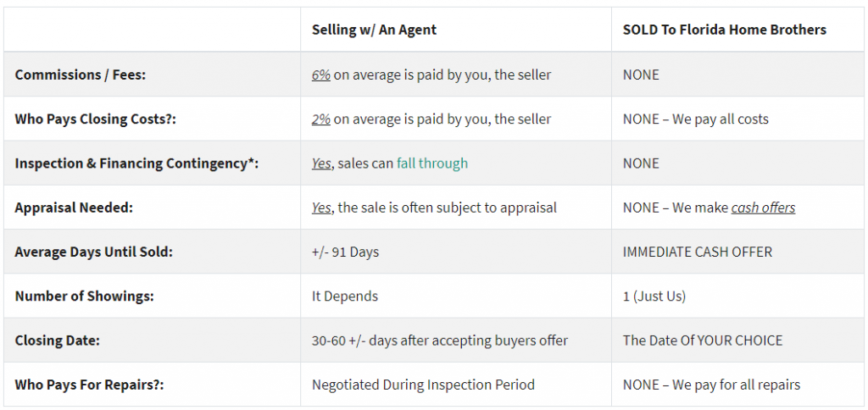Click "The Date Of YOUR CHOICE" cell
This screenshot has width=868, height=410.
[703, 341]
